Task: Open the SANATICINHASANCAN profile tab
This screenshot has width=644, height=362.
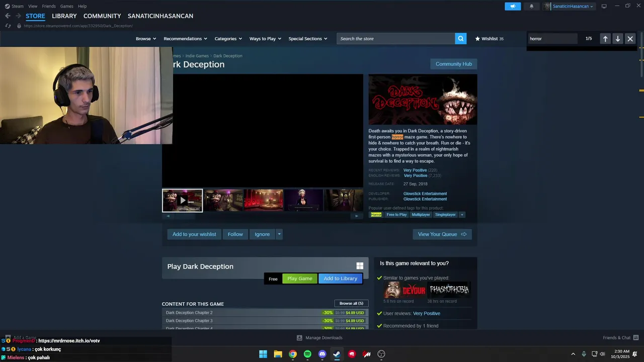Action: (x=160, y=16)
